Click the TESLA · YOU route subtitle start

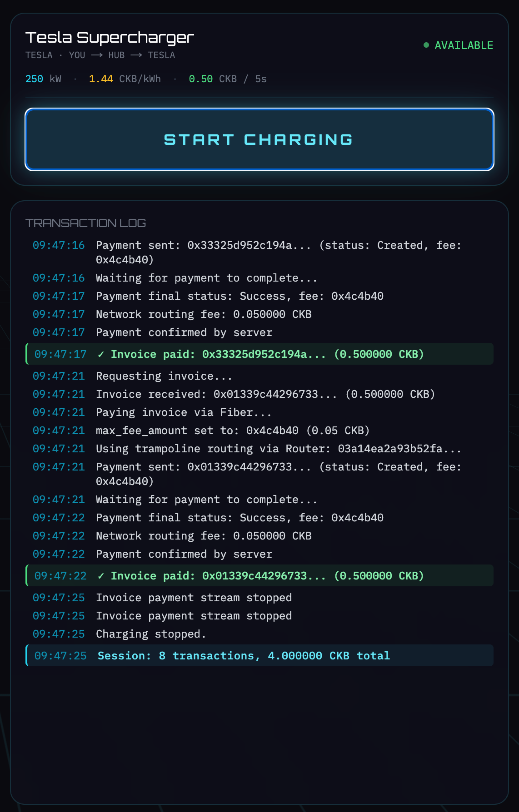[x=55, y=55]
